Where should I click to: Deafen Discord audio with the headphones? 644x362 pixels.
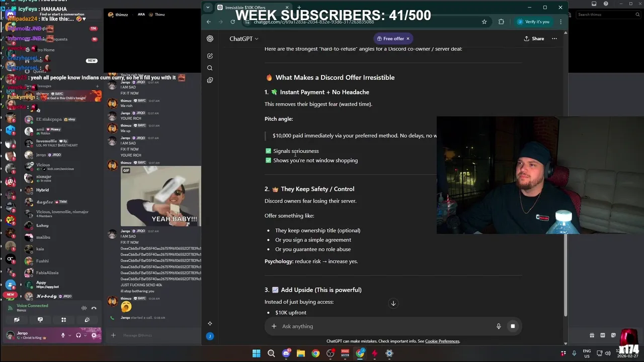(78, 335)
